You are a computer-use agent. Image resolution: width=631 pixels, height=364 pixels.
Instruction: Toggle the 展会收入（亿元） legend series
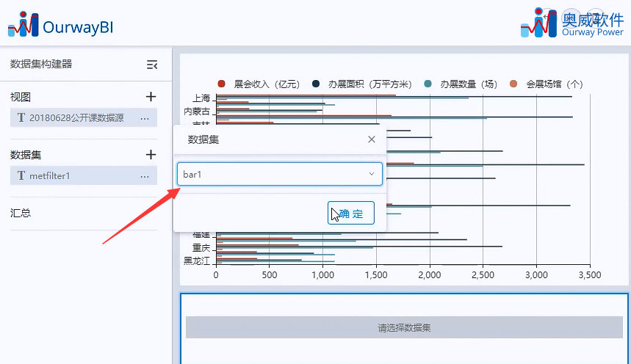259,84
